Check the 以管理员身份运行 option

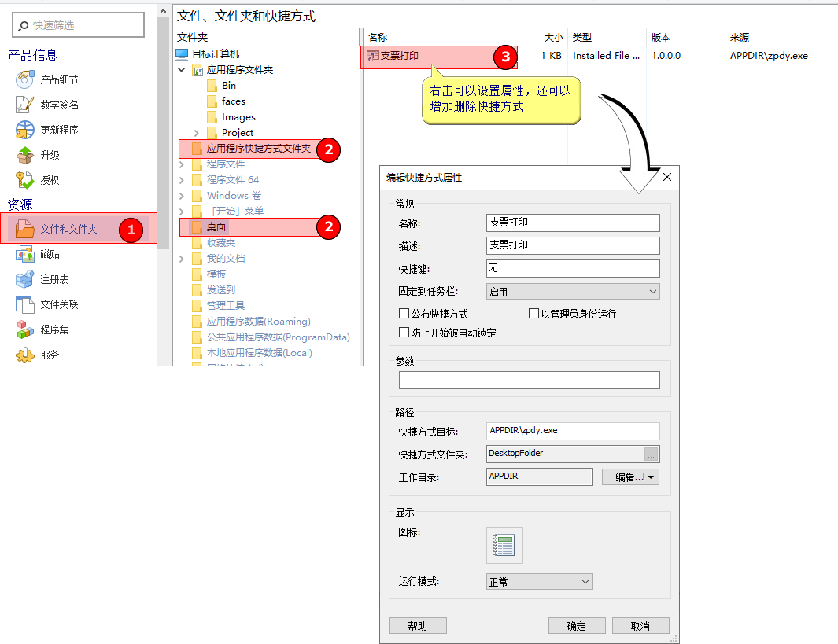pos(534,314)
